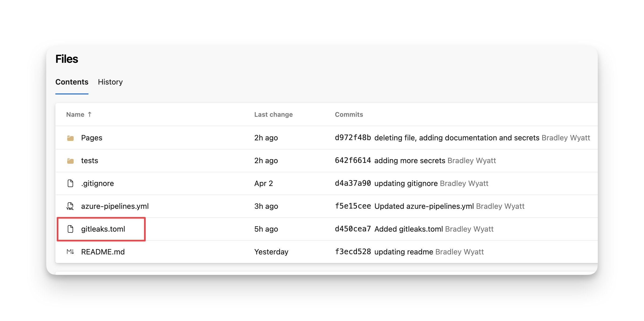Open the Pages folder
The image size is (644, 321).
pos(92,138)
